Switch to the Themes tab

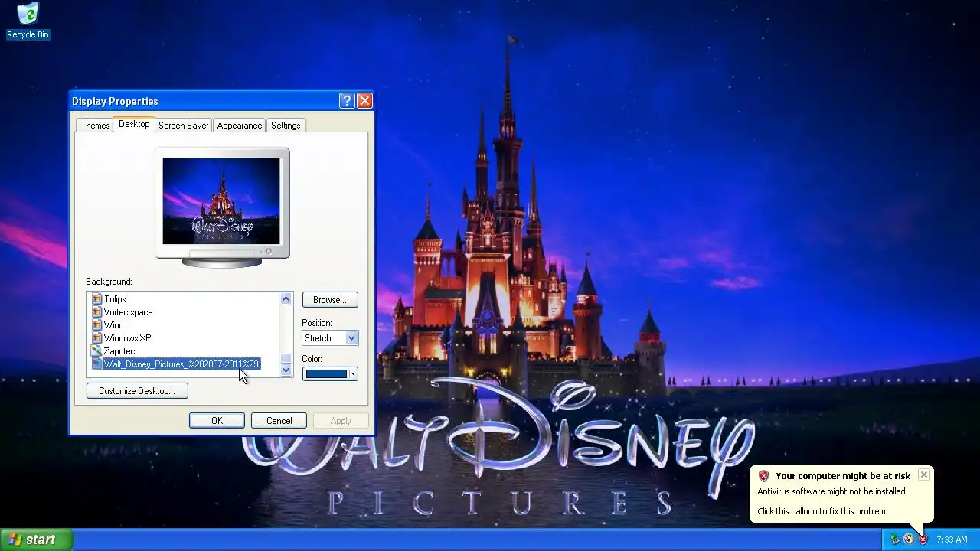pos(95,126)
